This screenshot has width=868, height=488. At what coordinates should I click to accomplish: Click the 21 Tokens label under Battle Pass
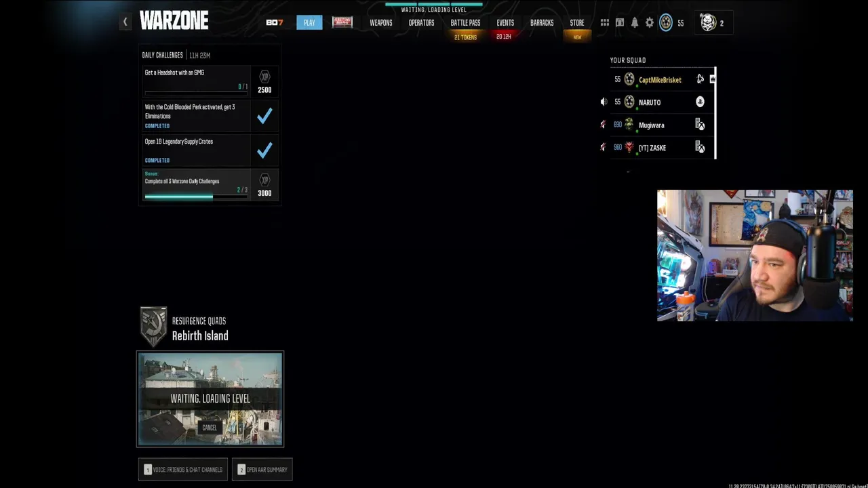(x=465, y=37)
